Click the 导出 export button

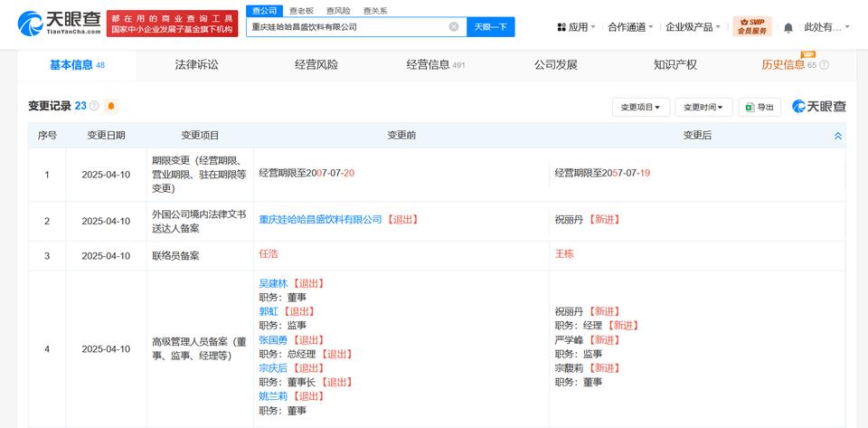tap(759, 108)
